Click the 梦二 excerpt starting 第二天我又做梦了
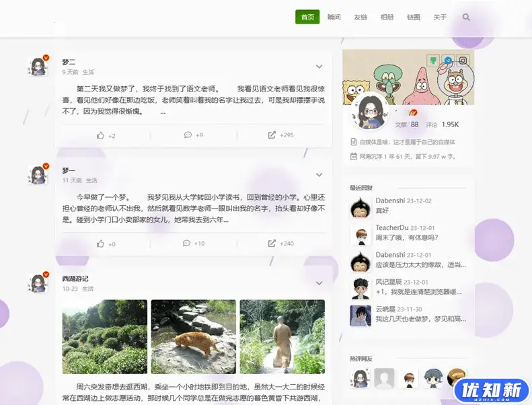The height and width of the screenshot is (405, 532). (194, 100)
